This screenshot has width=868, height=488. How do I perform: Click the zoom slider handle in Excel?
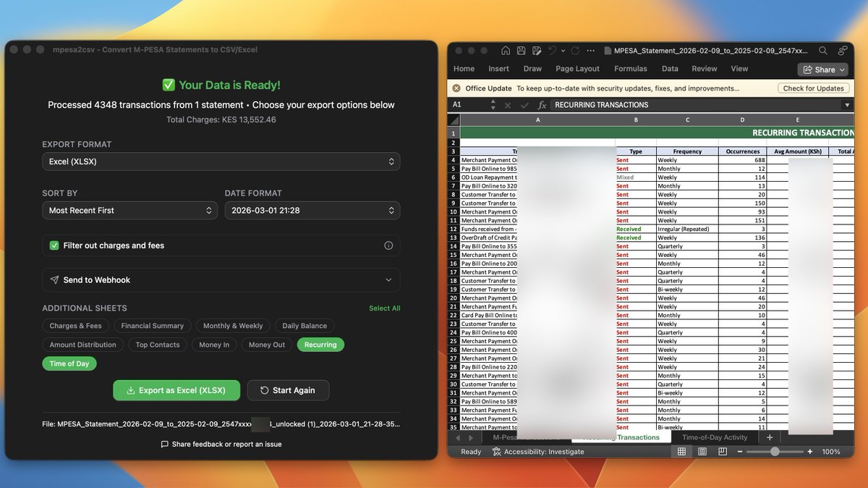(x=775, y=452)
